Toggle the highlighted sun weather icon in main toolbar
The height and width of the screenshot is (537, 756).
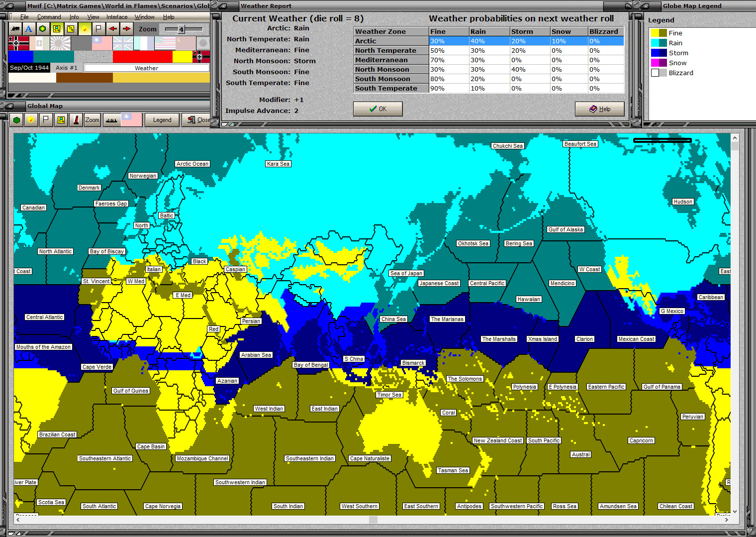(x=85, y=29)
